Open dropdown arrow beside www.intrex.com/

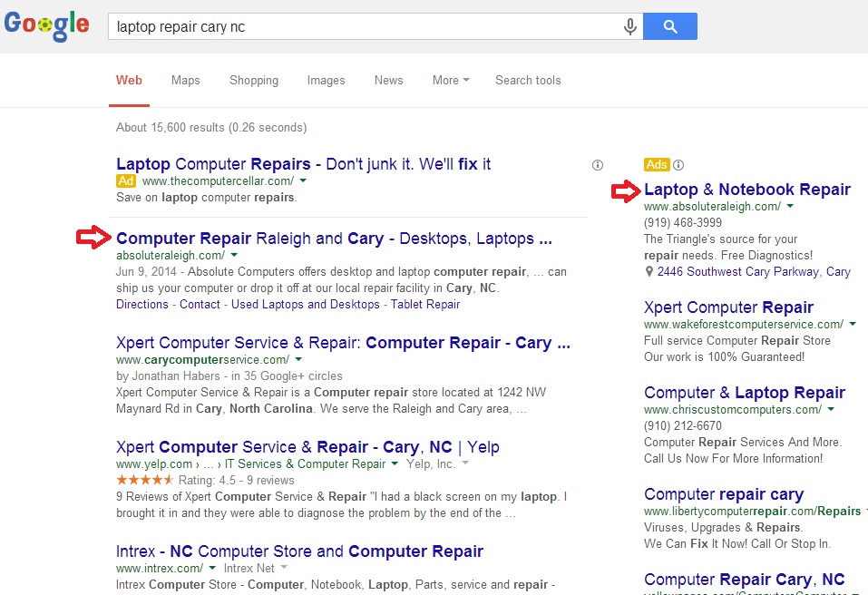(212, 567)
